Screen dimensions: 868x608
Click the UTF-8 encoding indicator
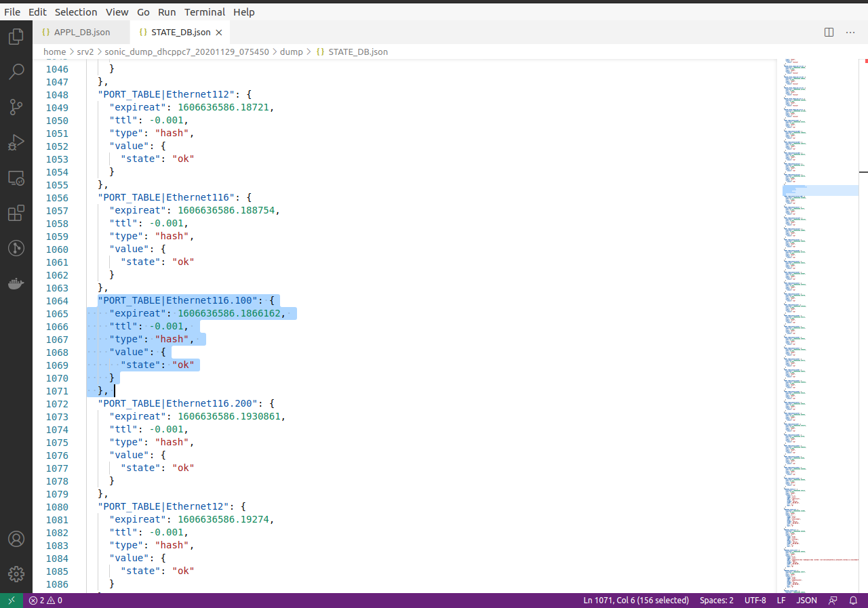pos(755,600)
